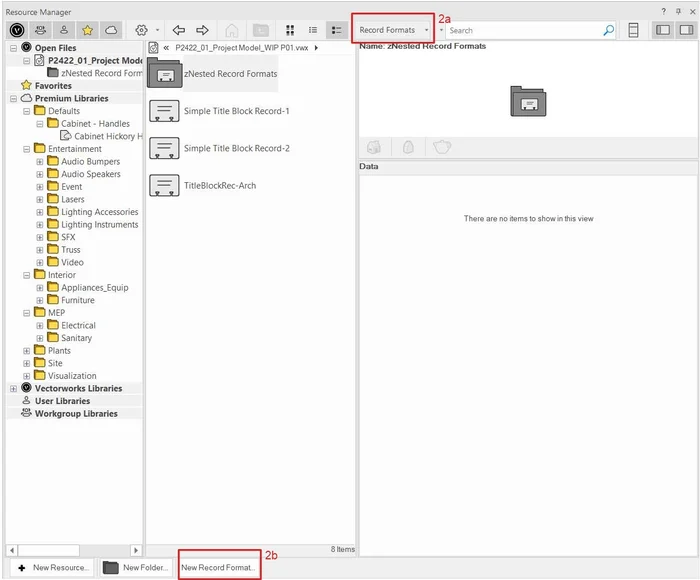
Task: Select Favorites in the library tree
Action: pos(53,86)
